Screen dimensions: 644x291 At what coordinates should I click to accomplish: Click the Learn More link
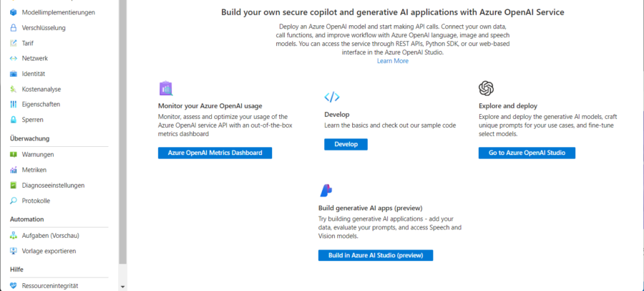(x=393, y=61)
